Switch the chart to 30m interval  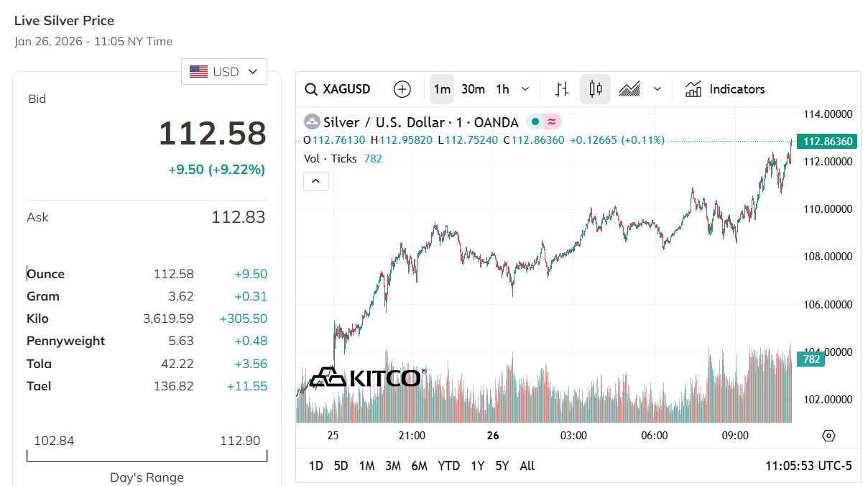473,89
